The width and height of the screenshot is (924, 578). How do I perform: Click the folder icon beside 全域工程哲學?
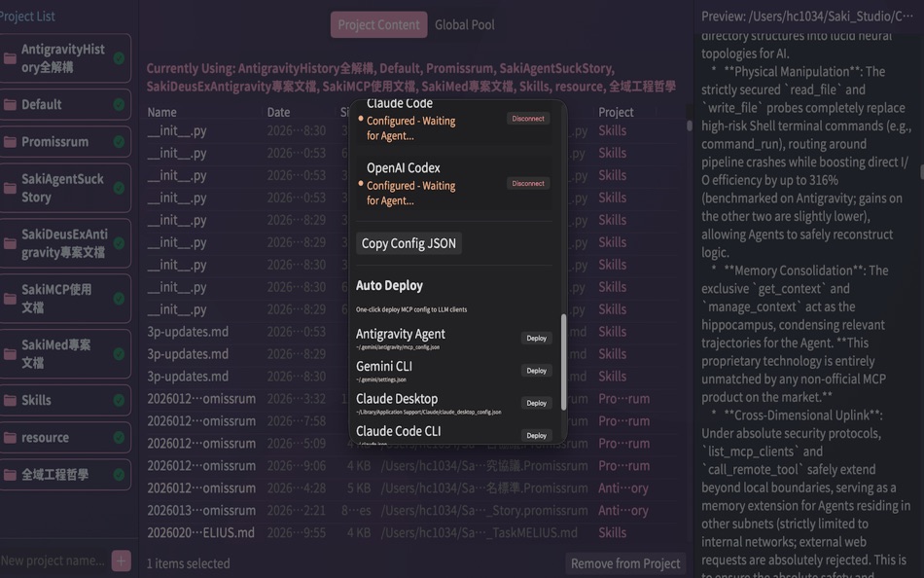[10, 474]
